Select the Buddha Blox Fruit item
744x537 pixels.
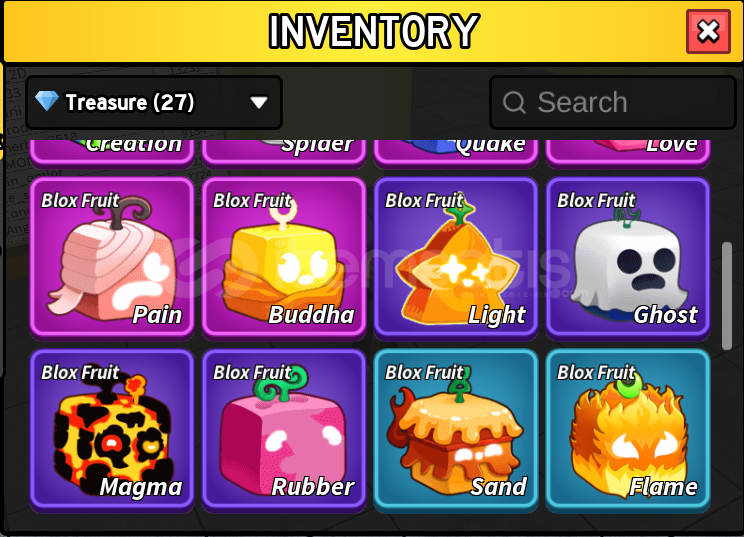click(284, 259)
